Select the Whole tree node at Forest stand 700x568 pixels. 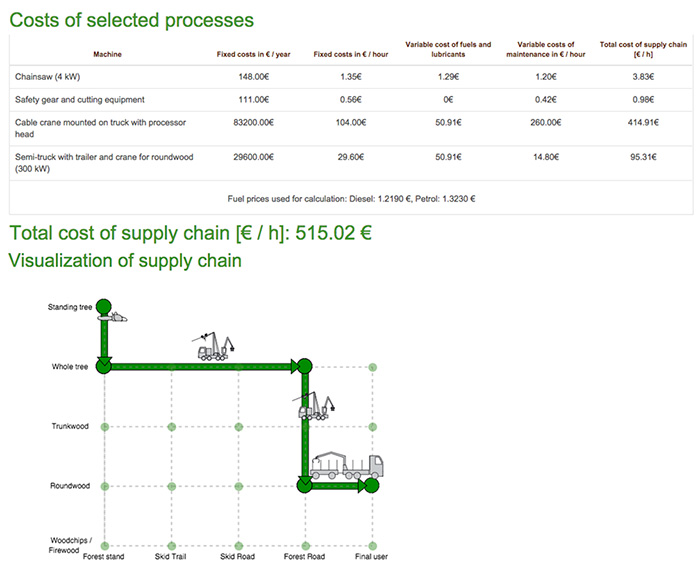pyautogui.click(x=105, y=367)
